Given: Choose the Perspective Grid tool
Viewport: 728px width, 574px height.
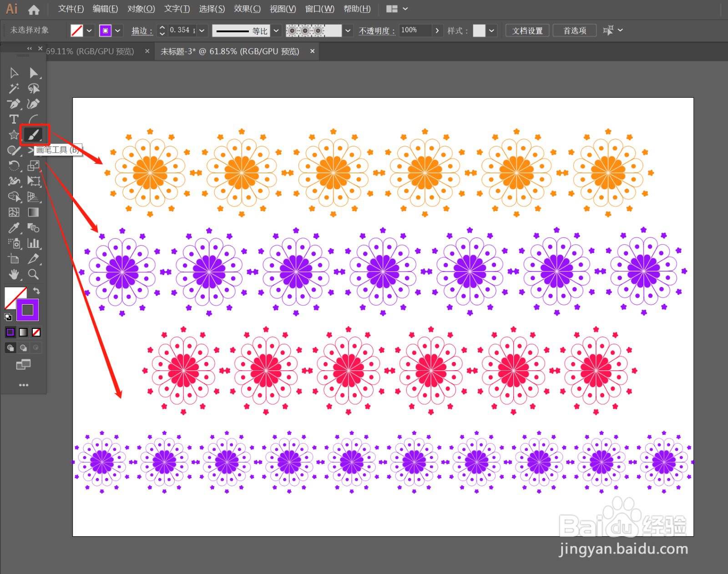Looking at the screenshot, I should [x=33, y=196].
